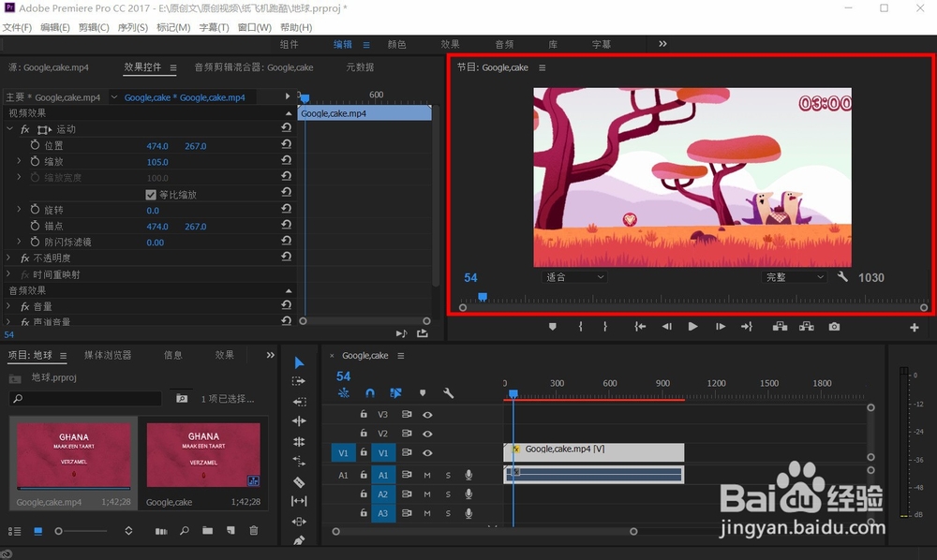This screenshot has height=560, width=937.
Task: Switch to Color workspace tab
Action: pos(396,44)
